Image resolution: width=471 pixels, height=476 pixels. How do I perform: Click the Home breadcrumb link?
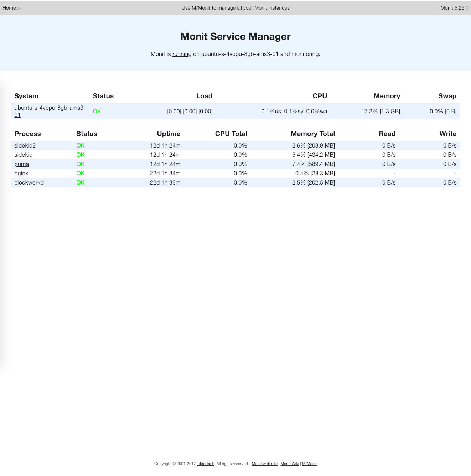[x=9, y=8]
